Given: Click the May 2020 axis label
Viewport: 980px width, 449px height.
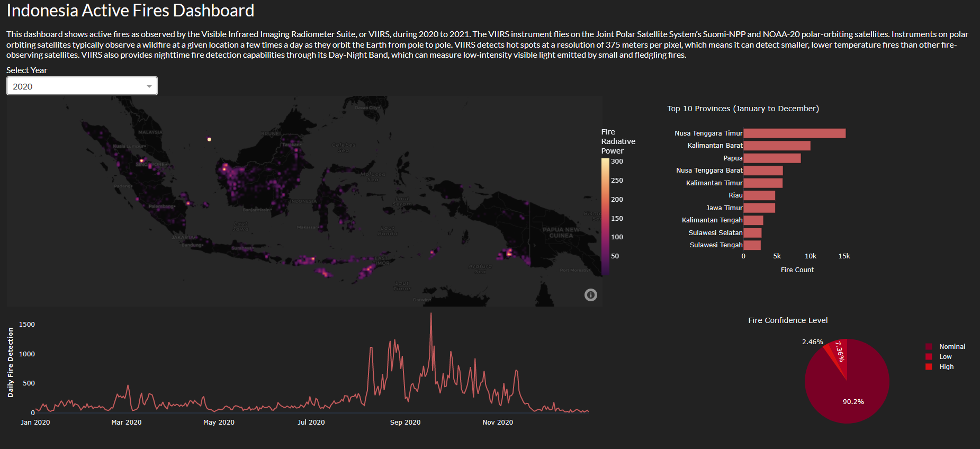Looking at the screenshot, I should click(x=219, y=422).
